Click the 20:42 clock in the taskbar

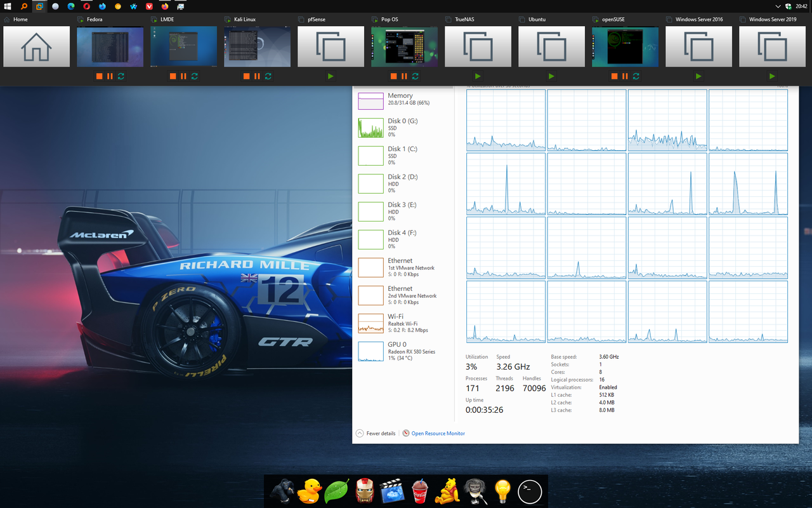(801, 6)
